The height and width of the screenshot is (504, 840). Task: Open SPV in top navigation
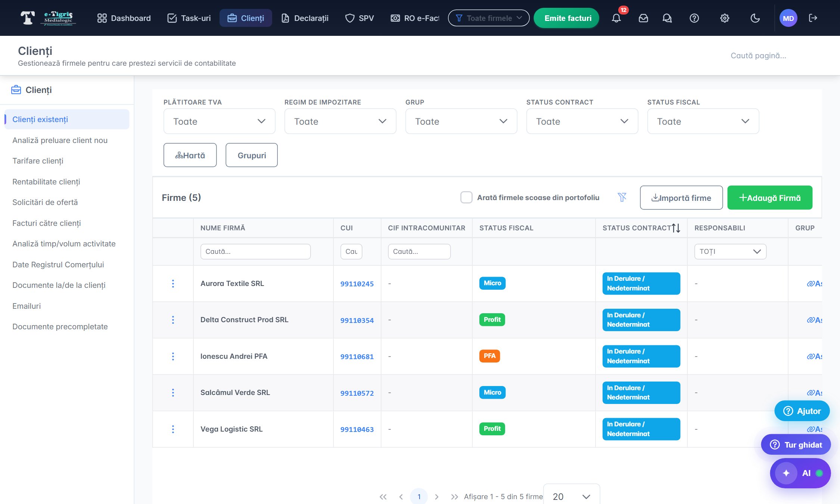(x=360, y=18)
